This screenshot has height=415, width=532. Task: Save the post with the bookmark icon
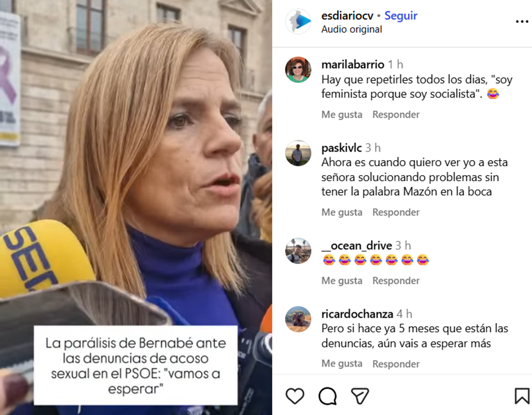(522, 396)
